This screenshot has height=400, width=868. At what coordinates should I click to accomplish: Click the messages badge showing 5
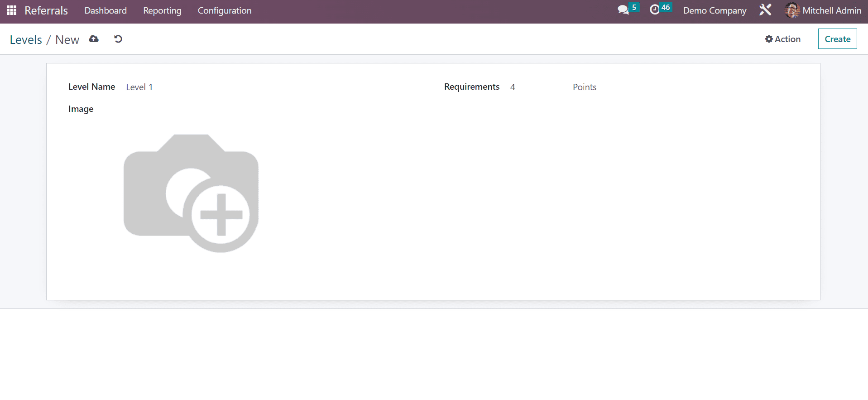634,7
